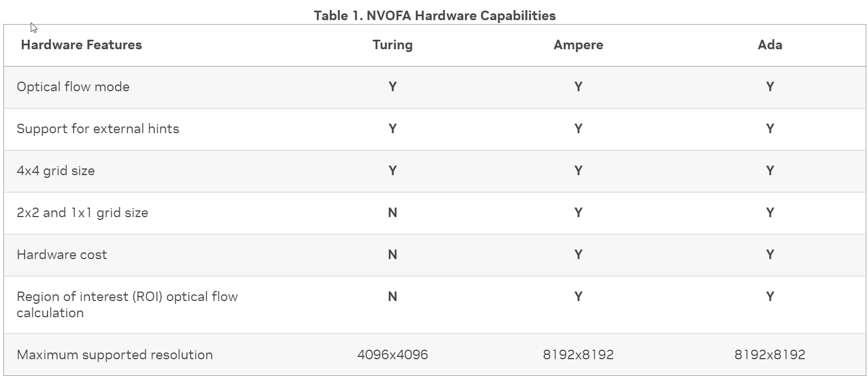Click the "4x4 grid size" row label

[56, 171]
